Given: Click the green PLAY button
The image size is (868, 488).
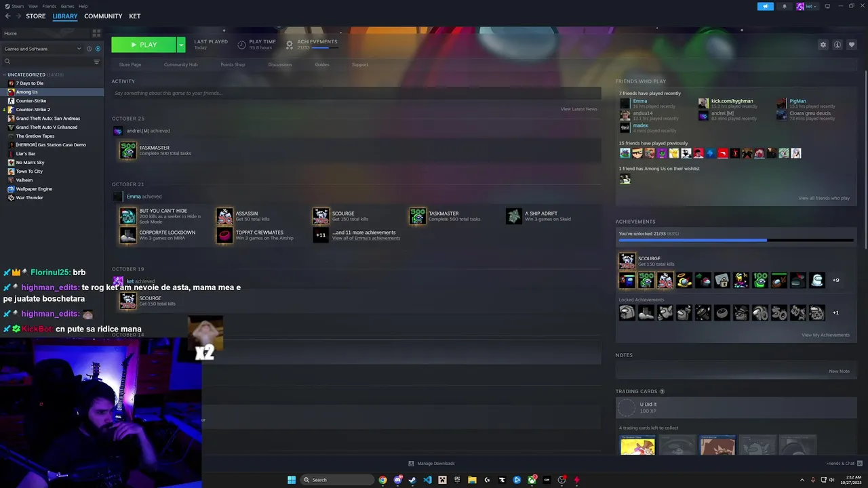Looking at the screenshot, I should pos(144,45).
